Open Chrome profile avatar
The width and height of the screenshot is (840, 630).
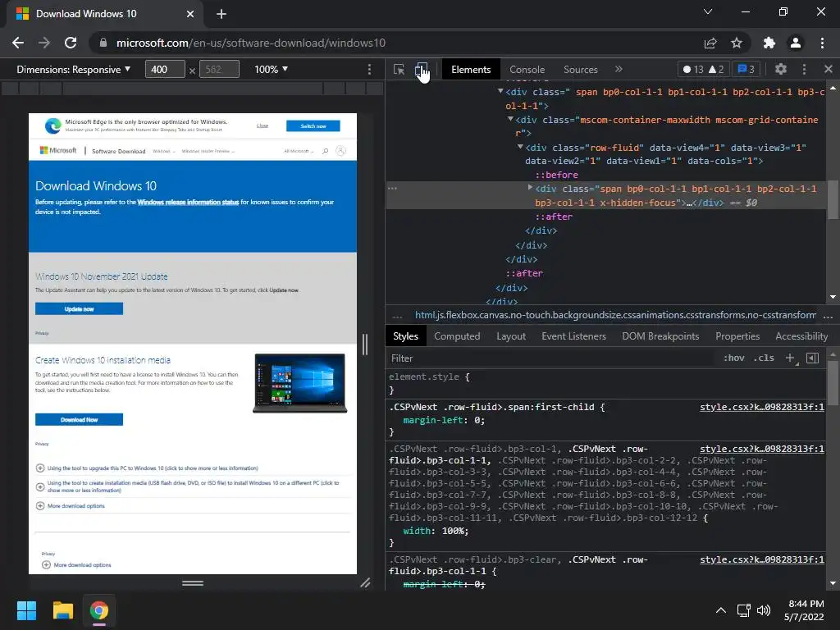[796, 43]
